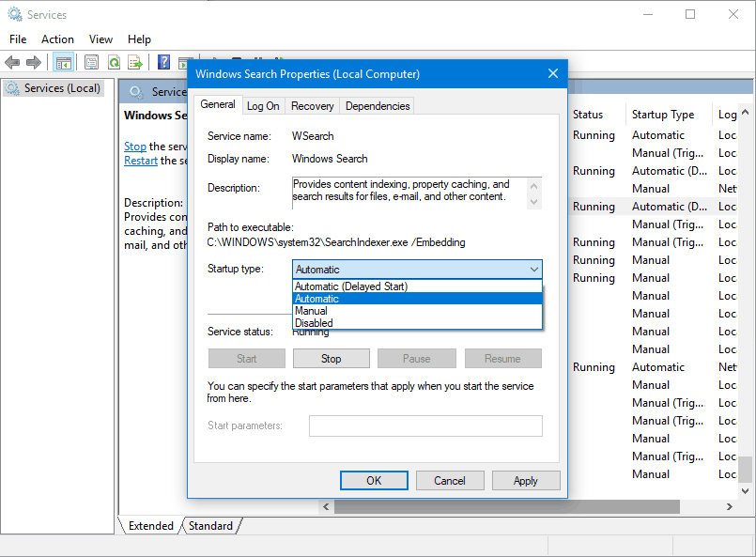
Task: Click the Forward arrow toolbar icon
Action: click(34, 63)
